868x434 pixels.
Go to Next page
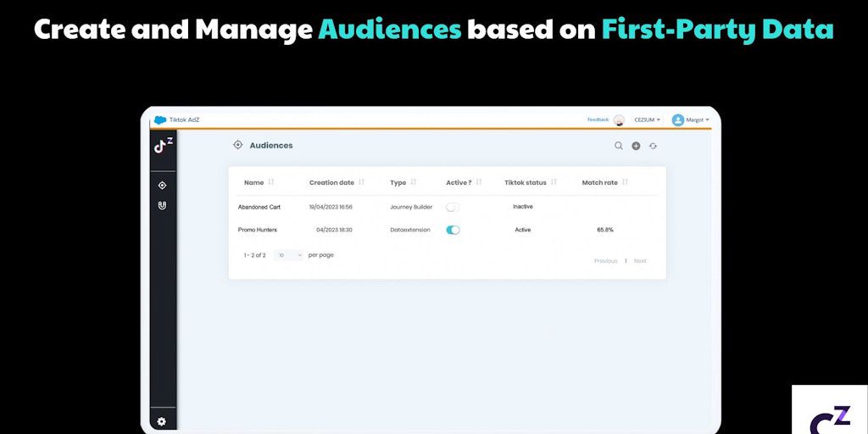pyautogui.click(x=640, y=261)
